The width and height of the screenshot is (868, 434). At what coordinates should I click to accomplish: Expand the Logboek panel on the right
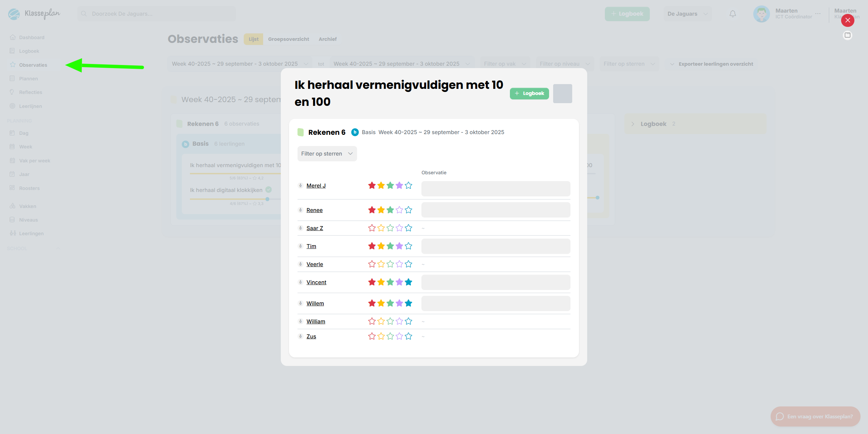pyautogui.click(x=633, y=124)
